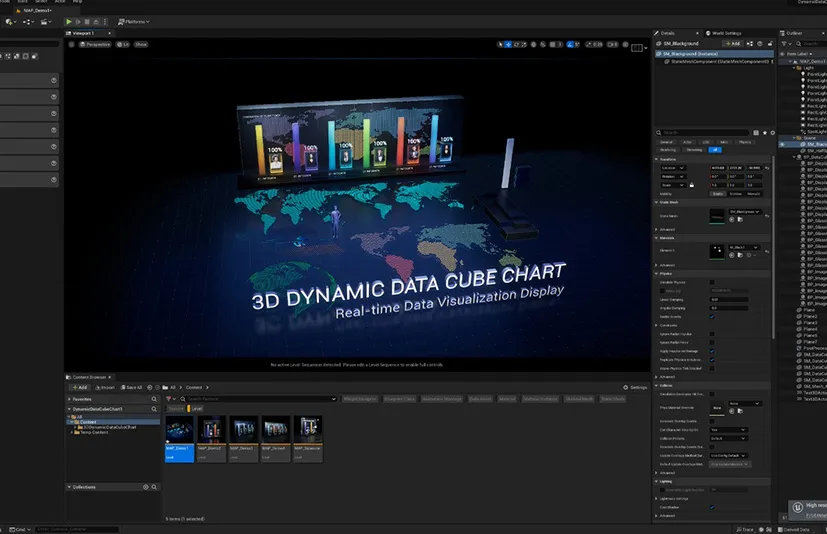Collapse the Collision section
827x534 pixels.
coord(657,385)
